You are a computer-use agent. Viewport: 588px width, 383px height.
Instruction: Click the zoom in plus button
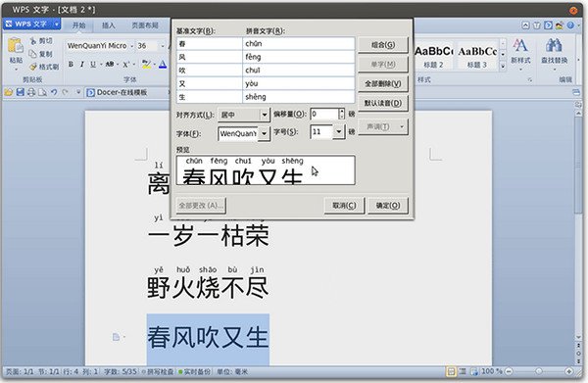[x=568, y=371]
